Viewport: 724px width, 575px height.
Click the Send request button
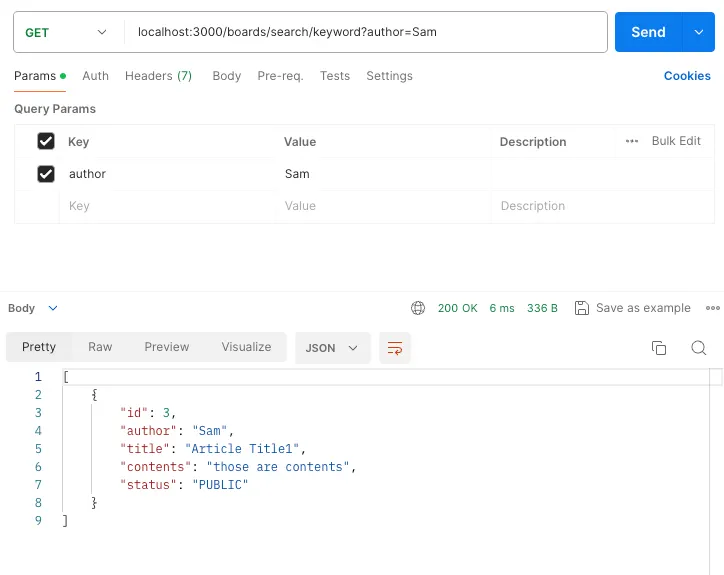click(648, 32)
